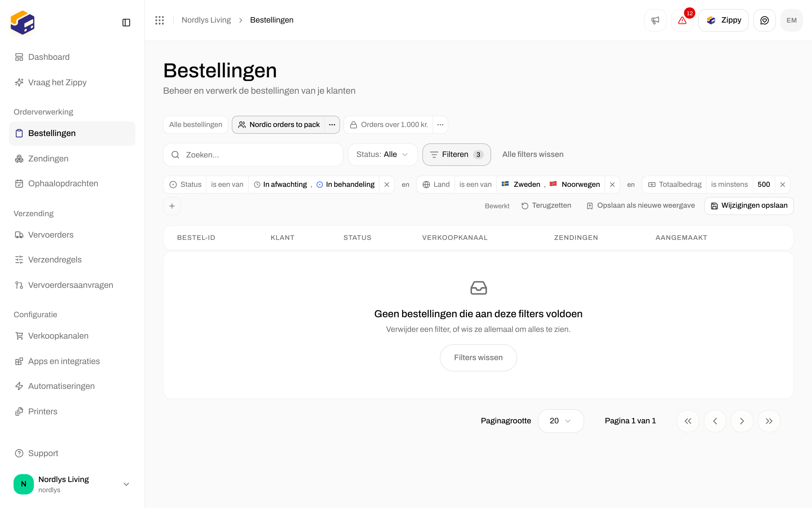Focus the Zoeken search field

point(253,155)
